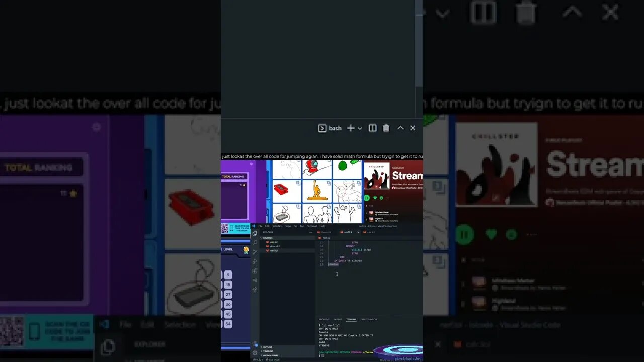Open the golden statue drawing thumbnail
Screen dimensions: 644x362
tap(317, 191)
